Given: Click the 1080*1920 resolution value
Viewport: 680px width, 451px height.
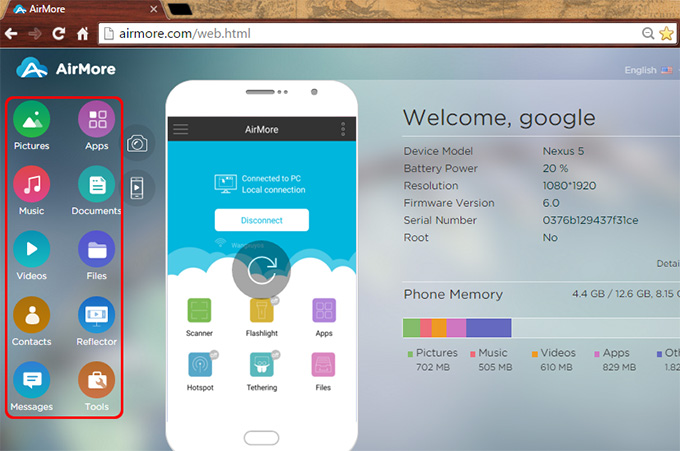Looking at the screenshot, I should [x=569, y=186].
